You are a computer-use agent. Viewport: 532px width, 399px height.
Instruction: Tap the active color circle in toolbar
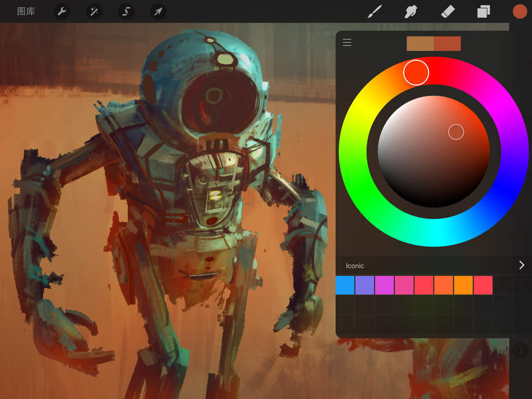520,12
